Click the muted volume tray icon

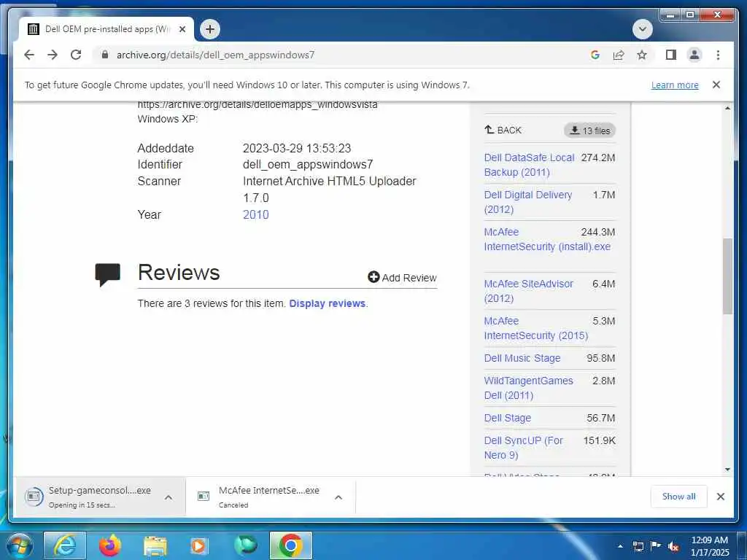[673, 547]
